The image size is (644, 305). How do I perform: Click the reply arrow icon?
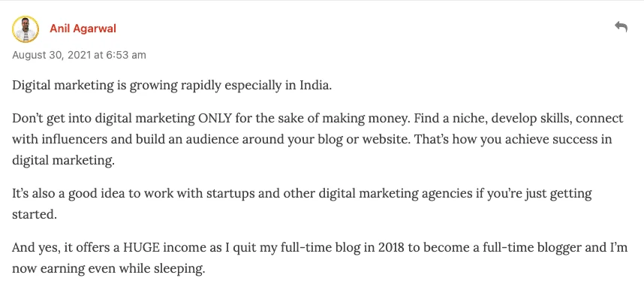(621, 27)
